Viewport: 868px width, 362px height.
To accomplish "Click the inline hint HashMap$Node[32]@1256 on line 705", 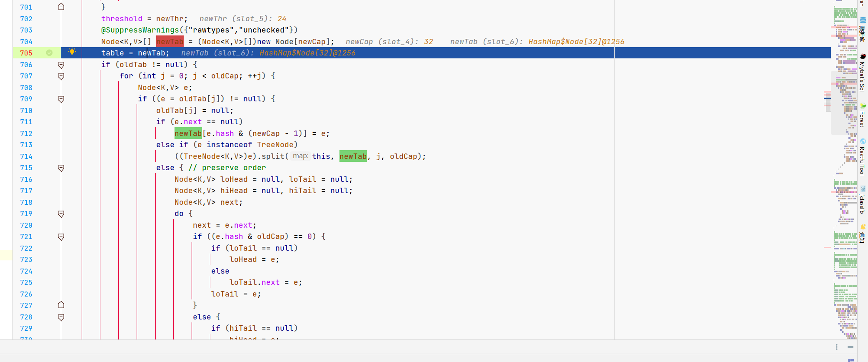I will point(307,53).
